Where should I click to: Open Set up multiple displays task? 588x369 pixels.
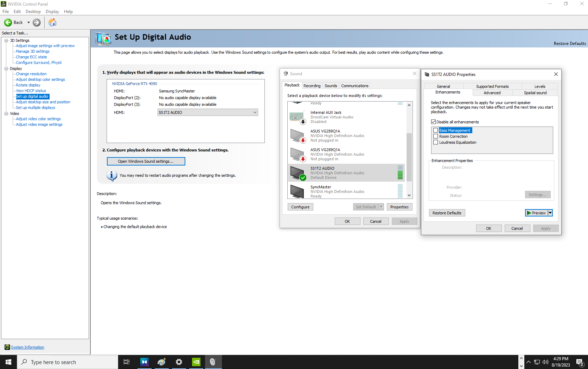click(x=36, y=108)
